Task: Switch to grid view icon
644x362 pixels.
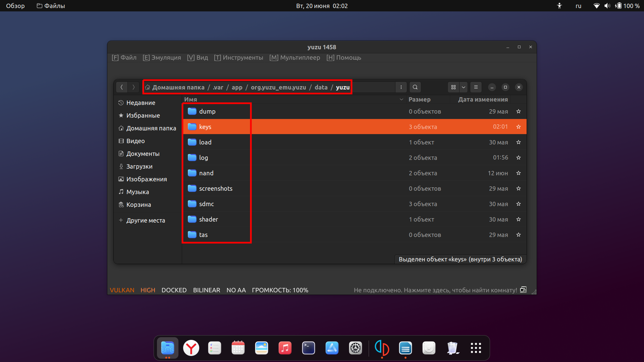Action: pos(453,87)
